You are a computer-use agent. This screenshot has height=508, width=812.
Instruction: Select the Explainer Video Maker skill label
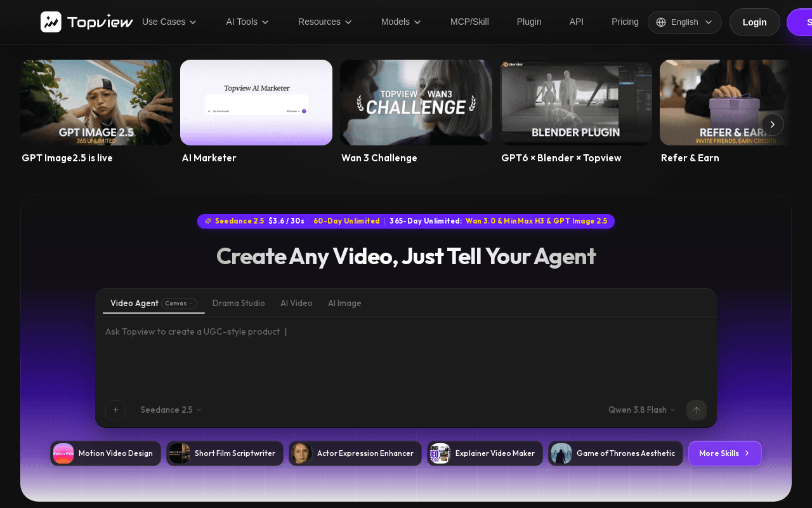495,453
